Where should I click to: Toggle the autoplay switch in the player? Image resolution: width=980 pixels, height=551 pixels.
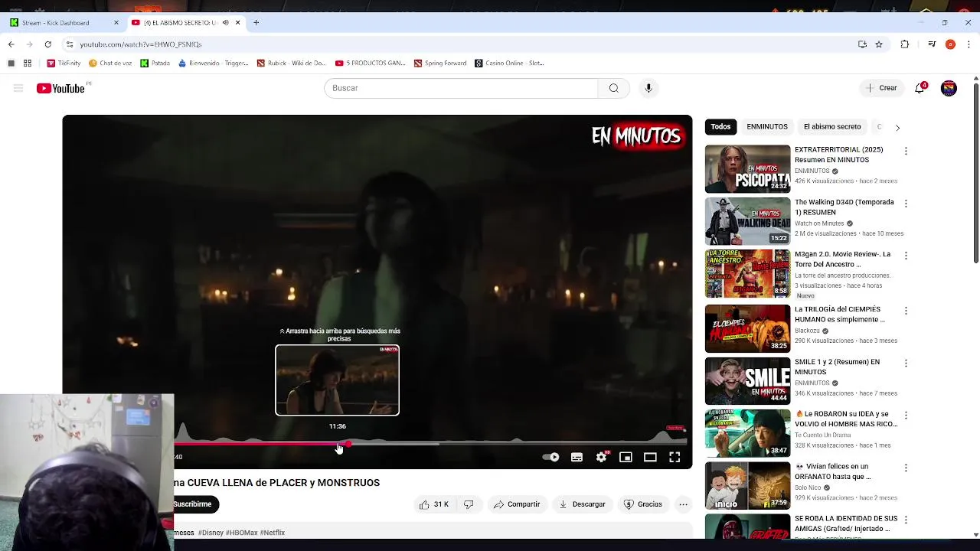550,457
